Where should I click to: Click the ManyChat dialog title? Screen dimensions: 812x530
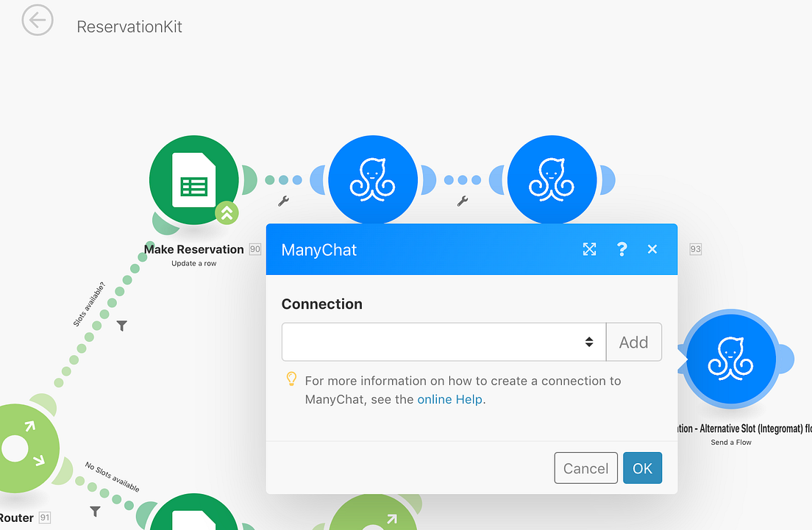(x=319, y=250)
